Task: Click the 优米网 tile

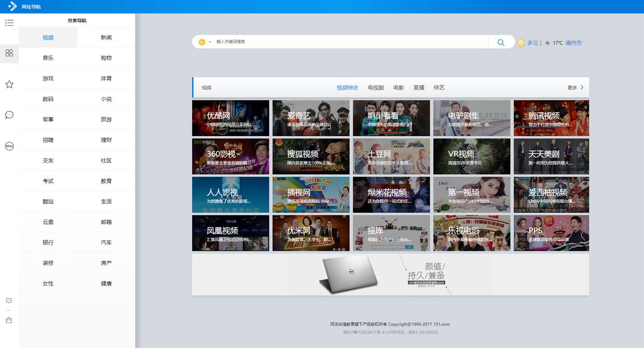Action: (311, 233)
